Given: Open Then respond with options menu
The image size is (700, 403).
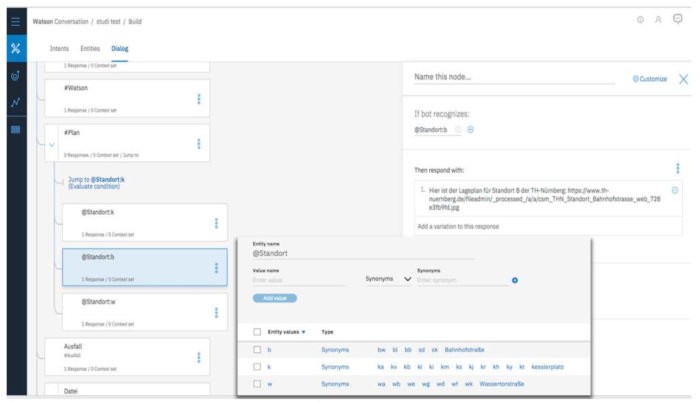Looking at the screenshot, I should coord(677,169).
